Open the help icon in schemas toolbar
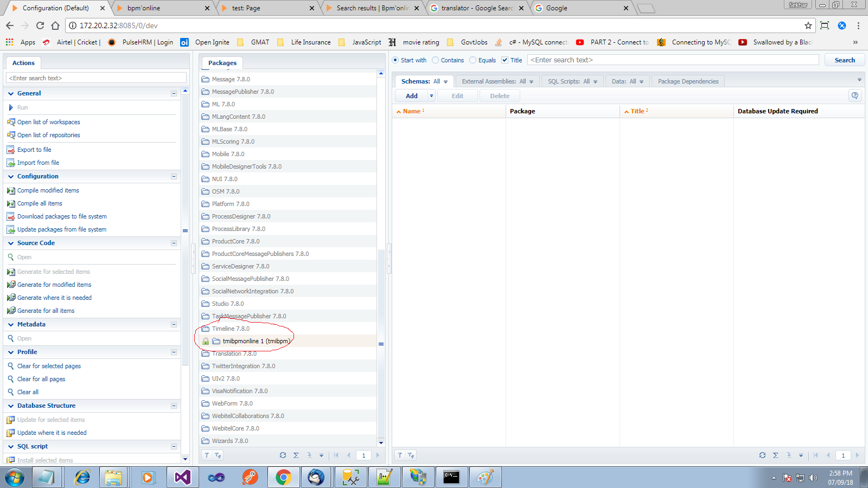Screen dimensions: 868x488 pyautogui.click(x=855, y=95)
